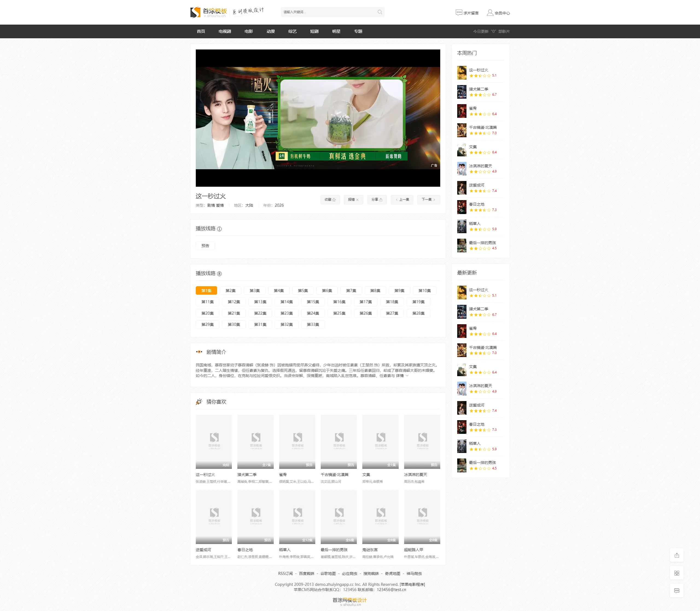Click the 分享 share button

(377, 200)
